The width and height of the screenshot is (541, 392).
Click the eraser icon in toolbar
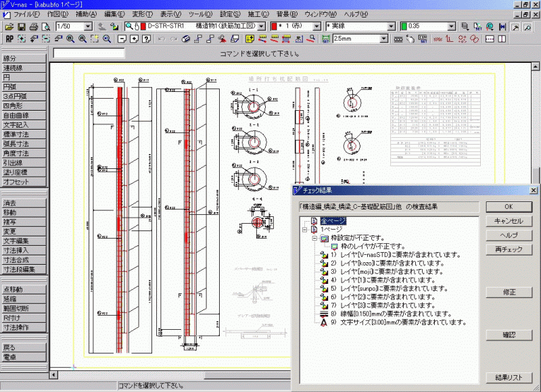coord(187,39)
